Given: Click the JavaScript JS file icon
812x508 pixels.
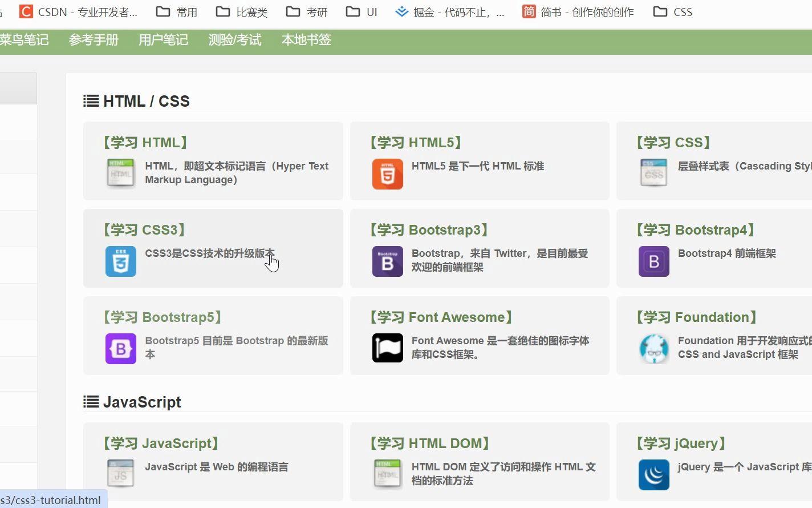Looking at the screenshot, I should pyautogui.click(x=121, y=474).
